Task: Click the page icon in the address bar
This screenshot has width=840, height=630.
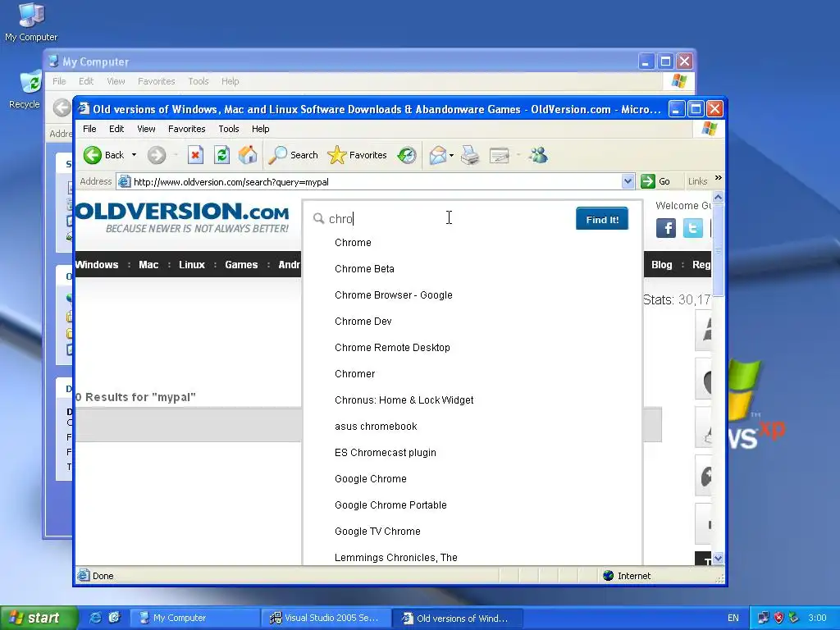Action: coord(125,181)
